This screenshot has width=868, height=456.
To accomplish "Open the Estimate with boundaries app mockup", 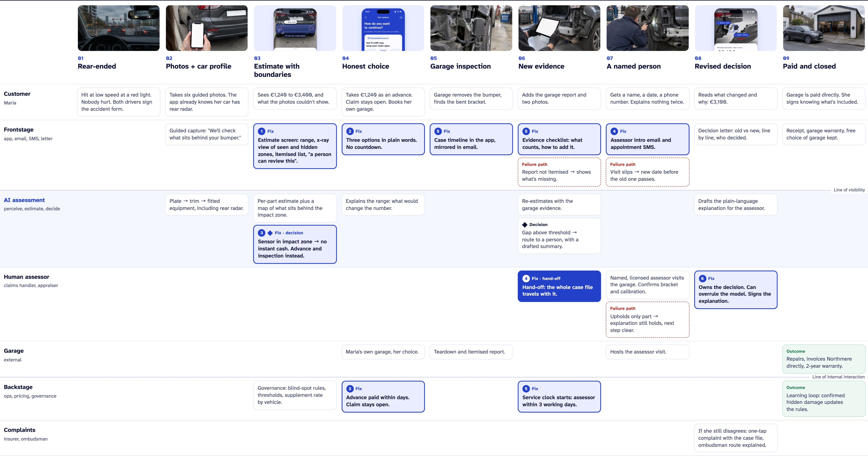I will 295,28.
